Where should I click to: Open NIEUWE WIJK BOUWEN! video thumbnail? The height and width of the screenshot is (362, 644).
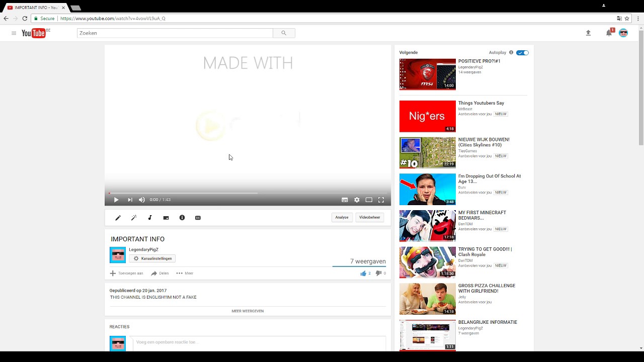click(x=428, y=153)
